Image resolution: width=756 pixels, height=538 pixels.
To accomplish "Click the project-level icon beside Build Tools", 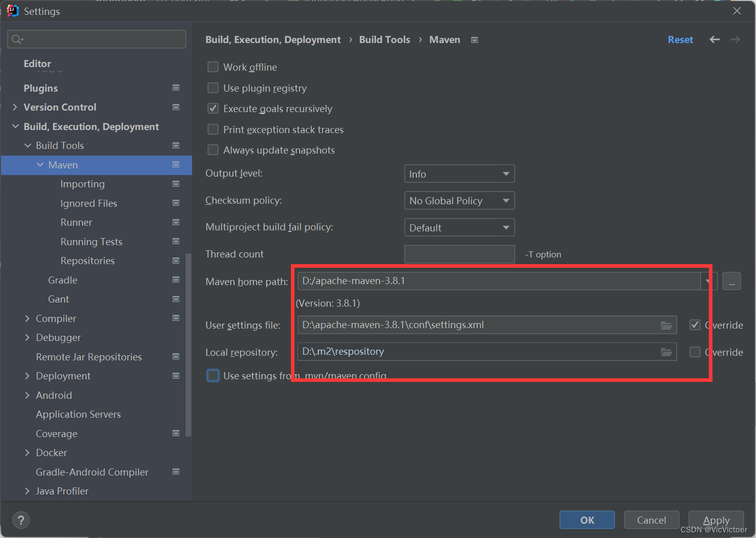I will [x=176, y=145].
